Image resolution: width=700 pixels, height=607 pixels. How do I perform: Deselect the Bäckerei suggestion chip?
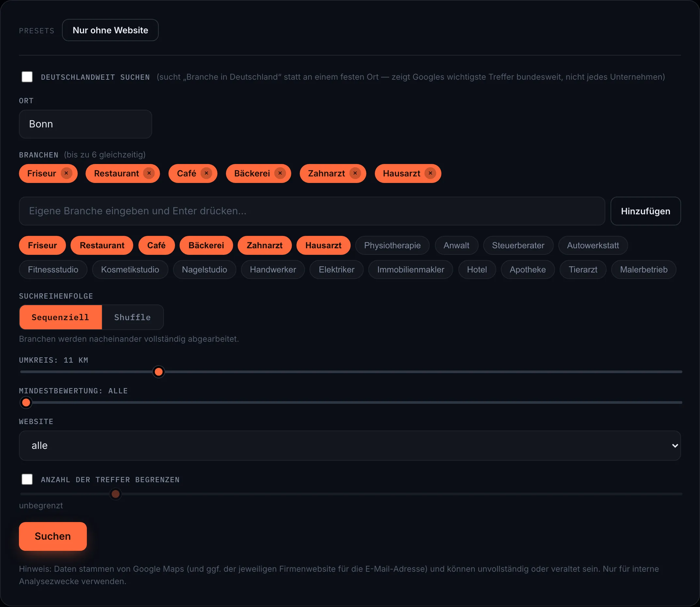pyautogui.click(x=206, y=245)
